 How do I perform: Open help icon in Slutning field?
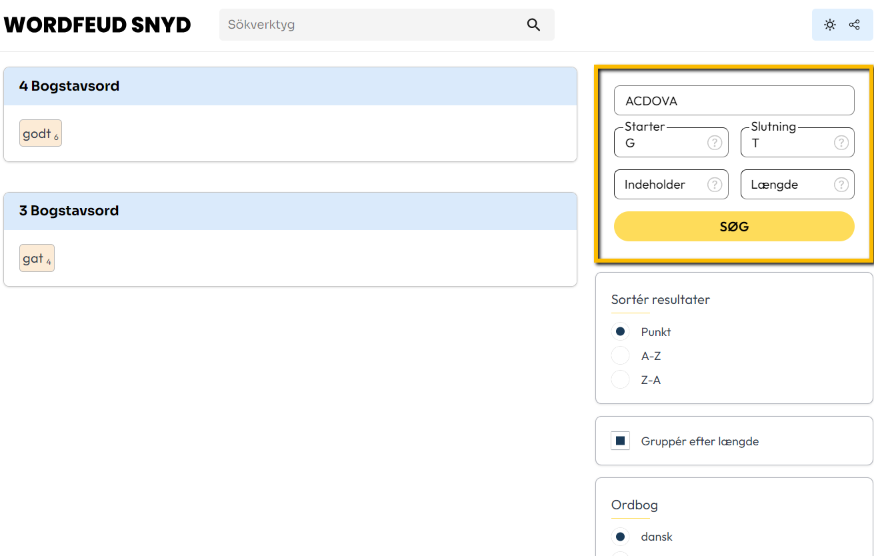841,143
